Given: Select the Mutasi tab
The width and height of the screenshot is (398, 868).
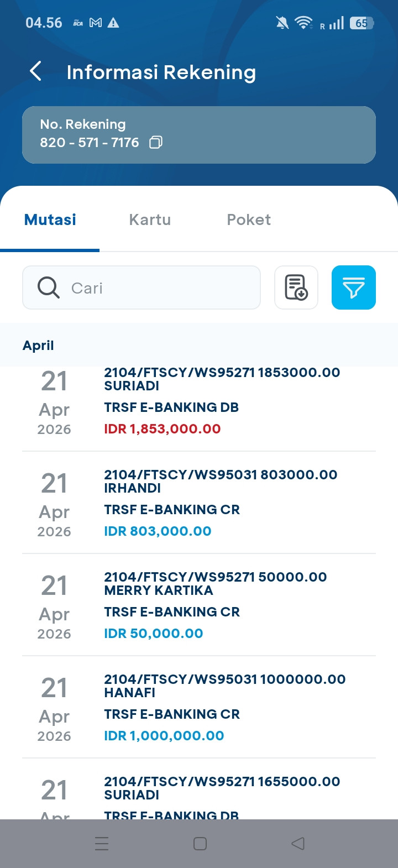Looking at the screenshot, I should [50, 219].
